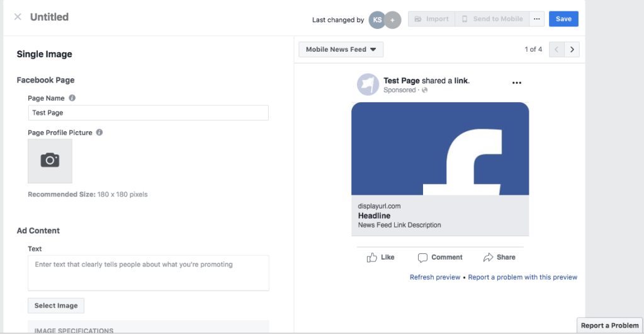
Task: Save the mockup
Action: point(563,19)
